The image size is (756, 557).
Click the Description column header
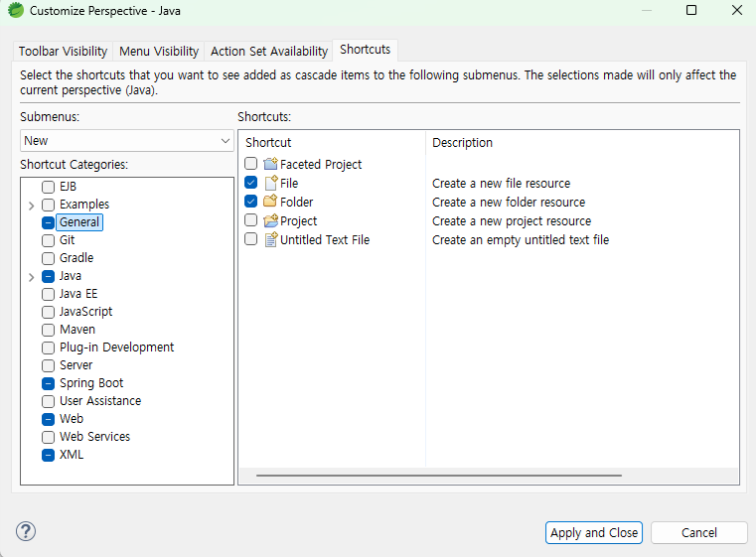[x=582, y=143]
